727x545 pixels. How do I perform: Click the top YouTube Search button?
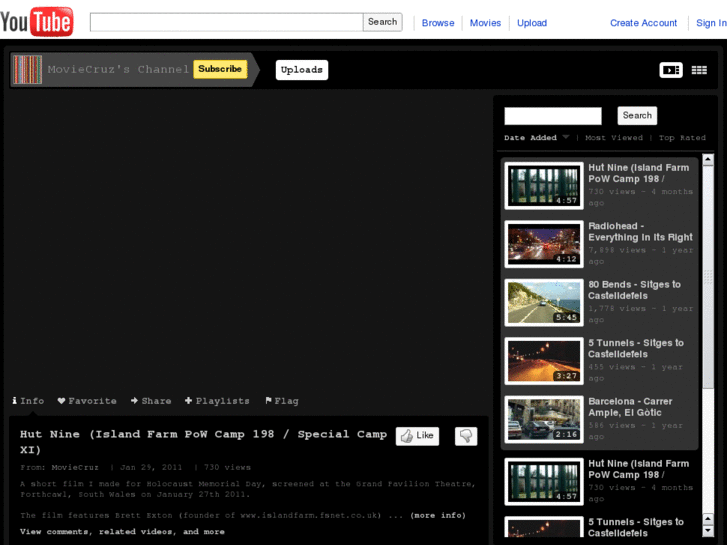(383, 22)
